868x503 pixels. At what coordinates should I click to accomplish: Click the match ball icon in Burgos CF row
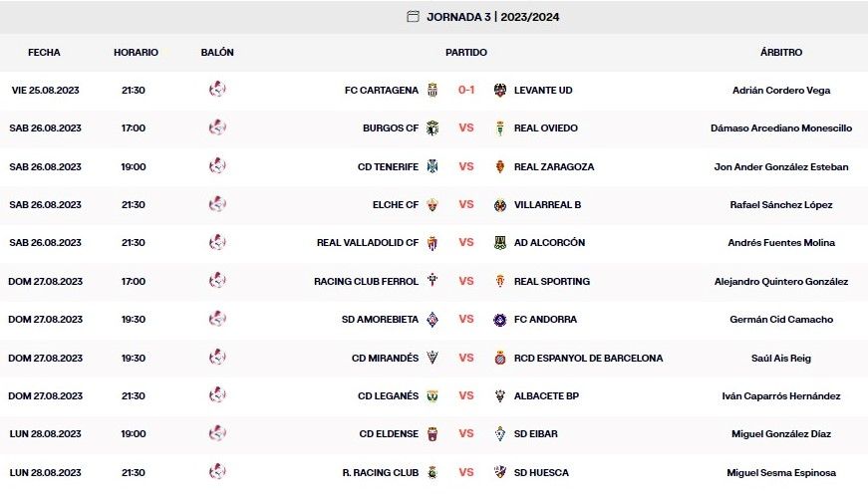tap(216, 127)
